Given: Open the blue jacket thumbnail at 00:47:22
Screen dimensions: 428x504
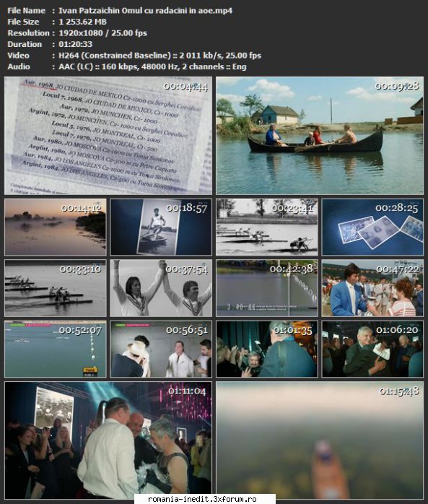Looking at the screenshot, I should (372, 288).
